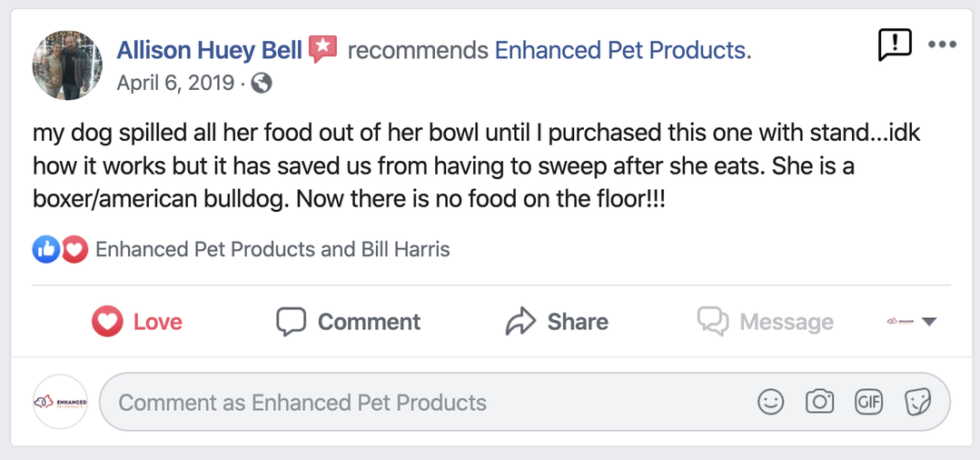Open Allison Huey Bell's profile link

209,50
